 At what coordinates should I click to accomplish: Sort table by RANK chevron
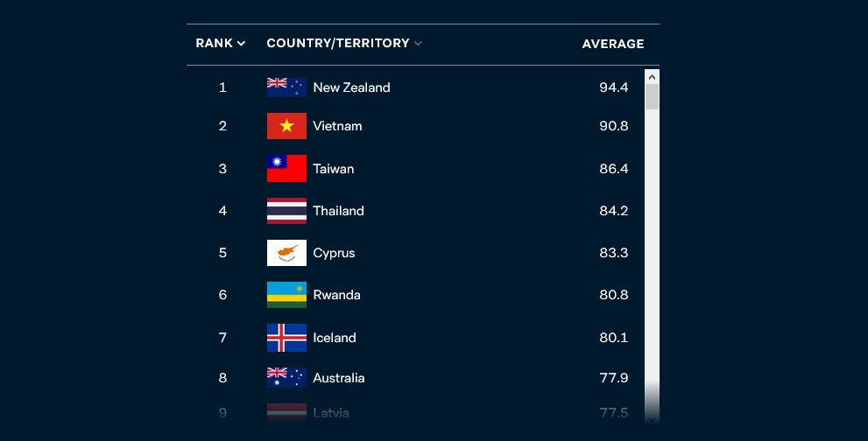click(242, 44)
